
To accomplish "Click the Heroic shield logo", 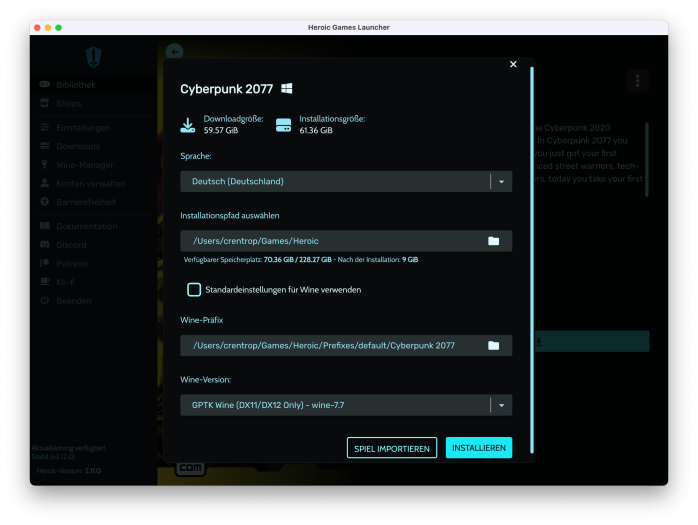I will click(93, 57).
